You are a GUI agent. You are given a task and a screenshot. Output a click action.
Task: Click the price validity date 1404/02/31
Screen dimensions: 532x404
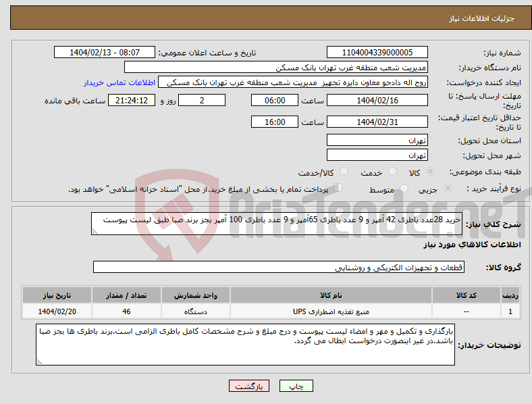click(x=377, y=122)
